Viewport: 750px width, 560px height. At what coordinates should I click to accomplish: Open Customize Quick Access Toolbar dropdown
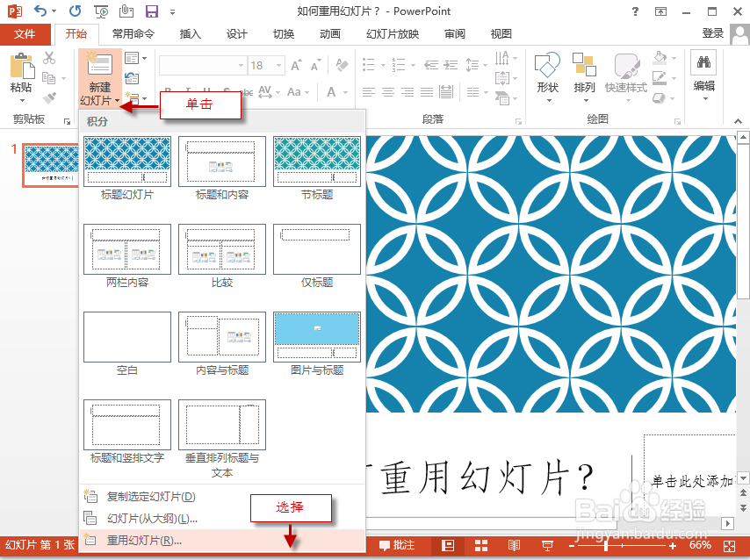tap(172, 12)
